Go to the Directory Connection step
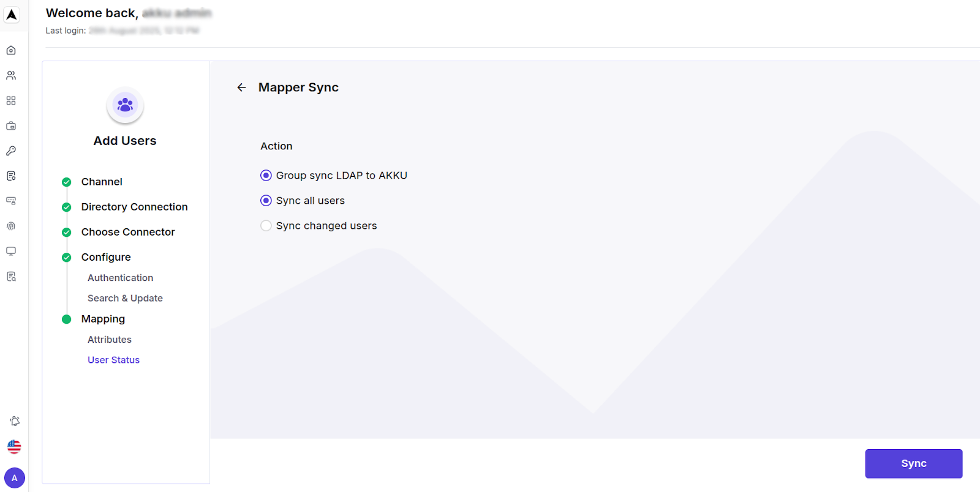980x492 pixels. 134,207
